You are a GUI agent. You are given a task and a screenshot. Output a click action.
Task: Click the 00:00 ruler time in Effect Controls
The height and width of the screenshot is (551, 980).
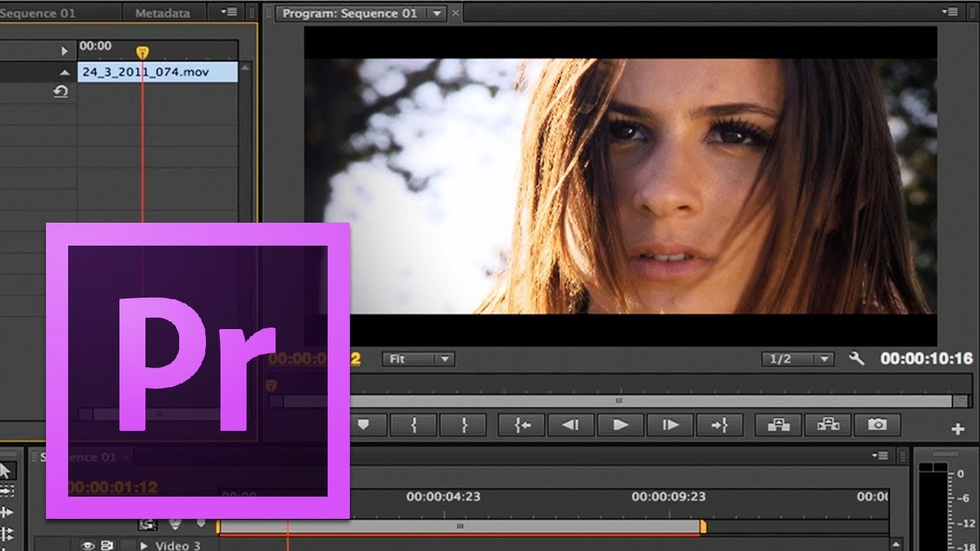(95, 46)
